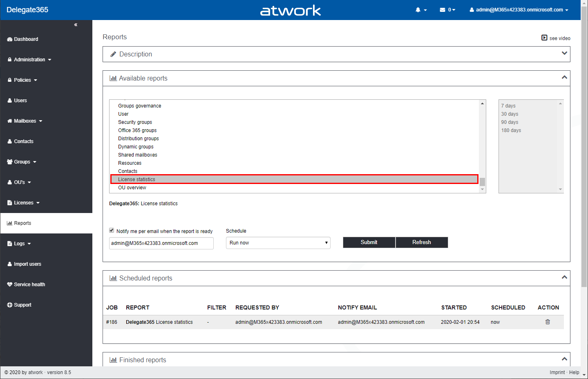
Task: Expand the Description panel chevron
Action: click(564, 54)
